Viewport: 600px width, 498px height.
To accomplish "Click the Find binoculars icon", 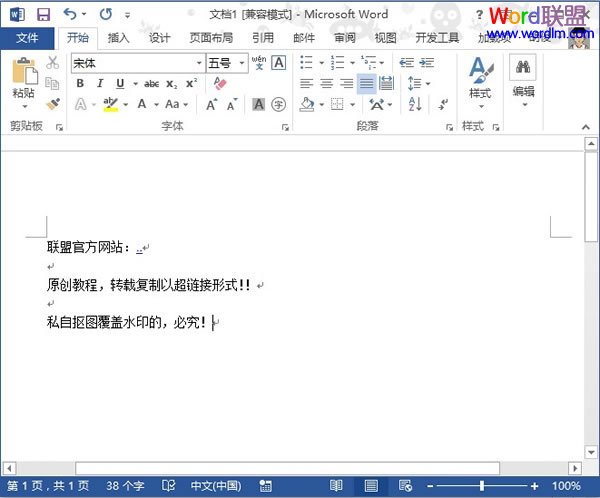I will tap(523, 67).
